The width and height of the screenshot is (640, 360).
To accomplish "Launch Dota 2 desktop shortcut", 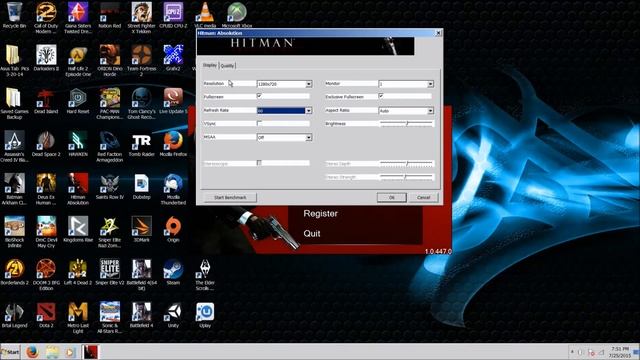I will (x=46, y=314).
